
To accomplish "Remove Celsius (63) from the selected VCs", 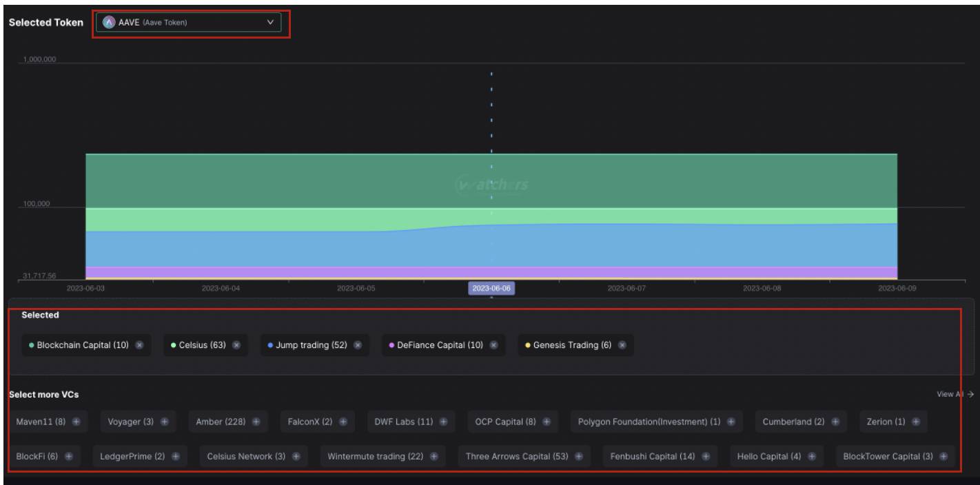I will pos(237,346).
